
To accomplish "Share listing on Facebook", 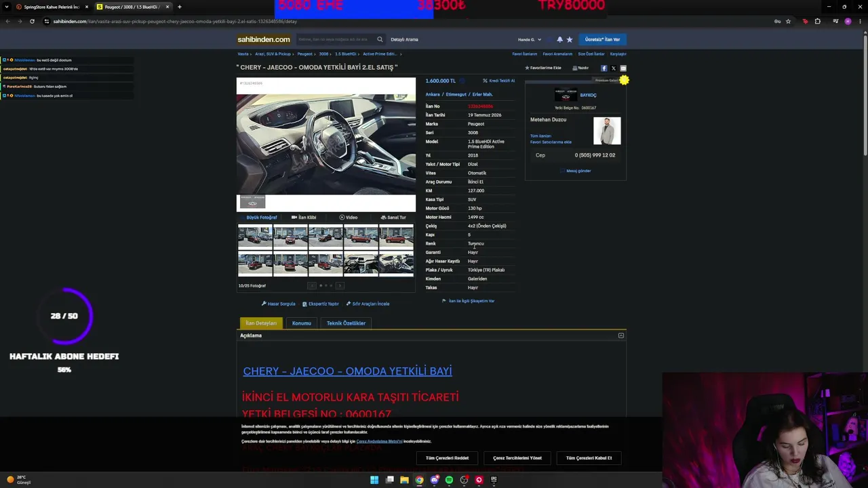I will click(604, 68).
